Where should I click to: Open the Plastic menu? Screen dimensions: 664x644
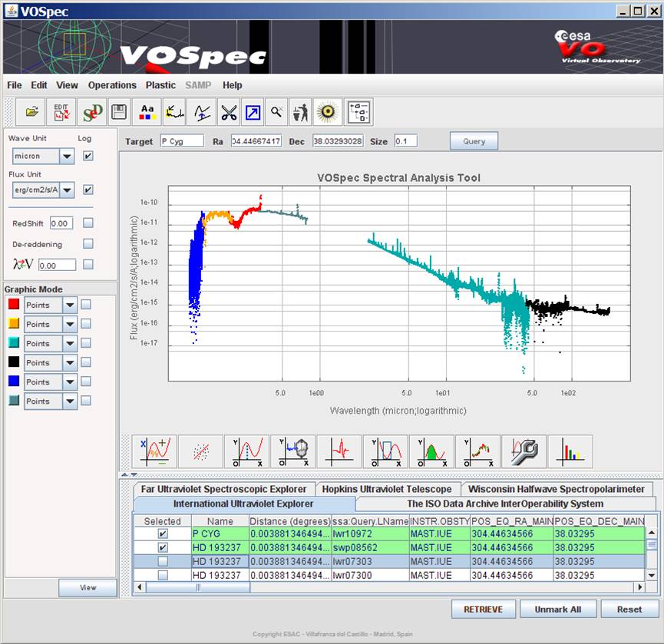click(x=160, y=85)
